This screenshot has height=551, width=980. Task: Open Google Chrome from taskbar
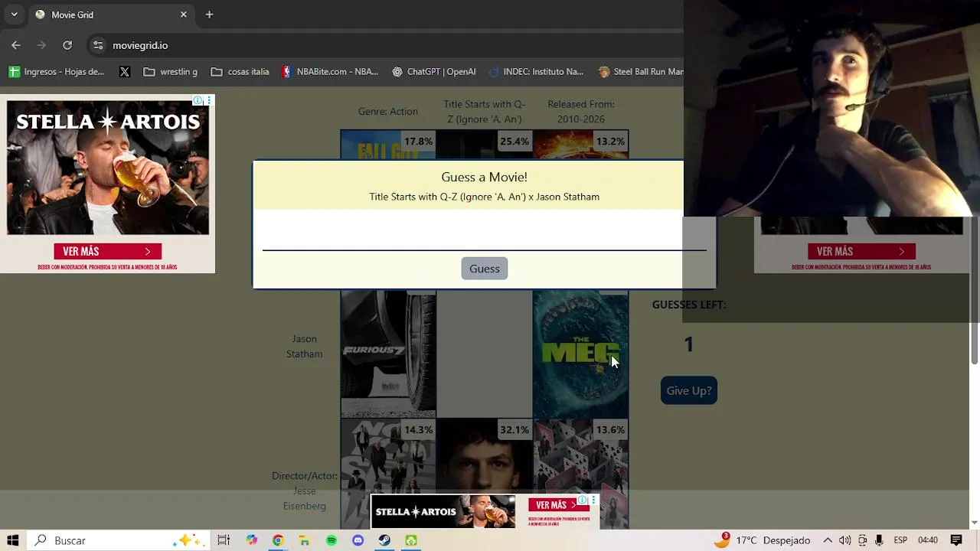click(278, 540)
